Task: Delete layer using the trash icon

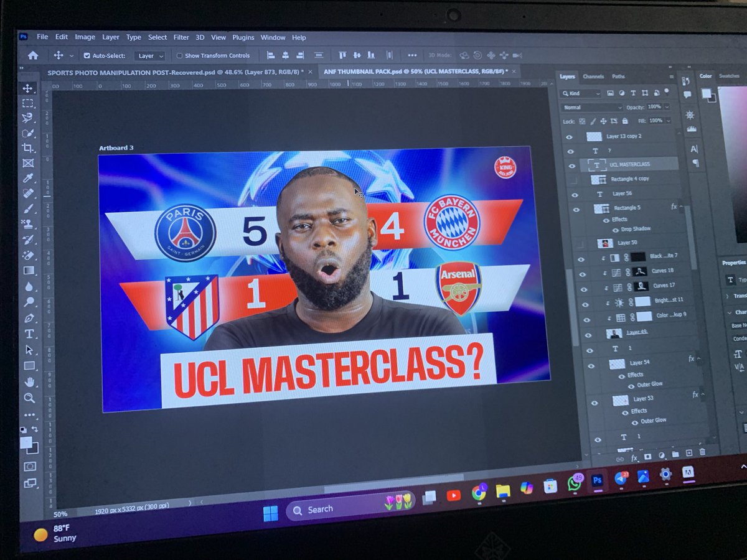Action: (x=703, y=452)
